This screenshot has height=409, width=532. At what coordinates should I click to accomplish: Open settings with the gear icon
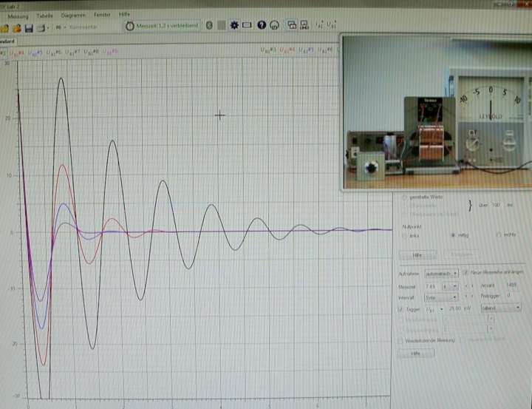(234, 25)
